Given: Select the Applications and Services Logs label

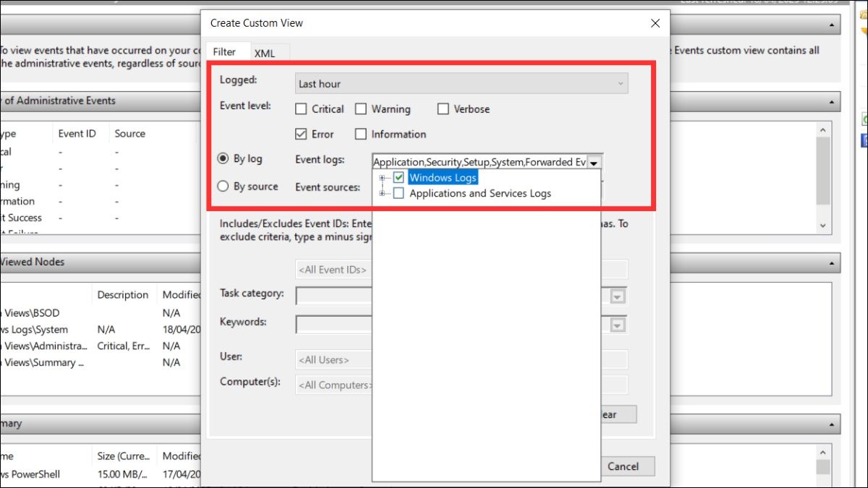Looking at the screenshot, I should coord(480,194).
